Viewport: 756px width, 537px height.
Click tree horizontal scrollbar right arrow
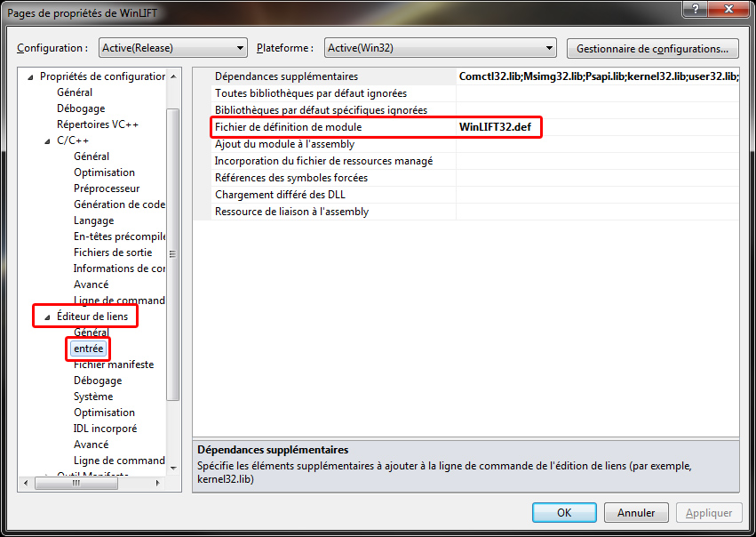[157, 483]
